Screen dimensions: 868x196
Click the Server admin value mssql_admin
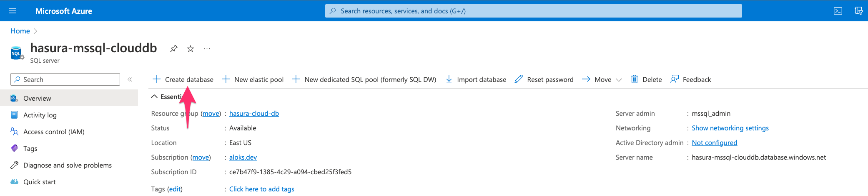click(711, 113)
